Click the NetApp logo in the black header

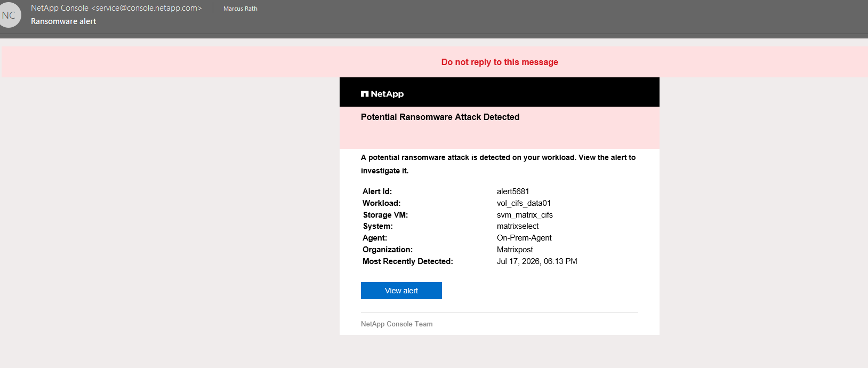click(382, 94)
